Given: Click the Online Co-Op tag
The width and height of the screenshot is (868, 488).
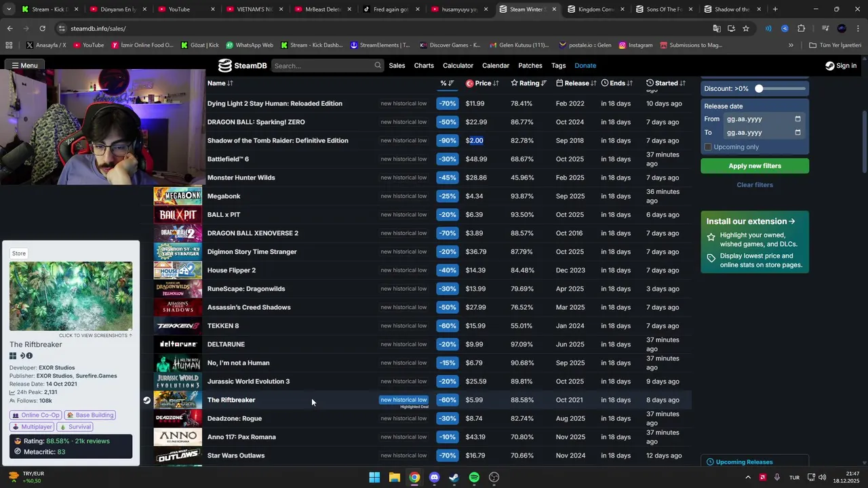Looking at the screenshot, I should click(x=35, y=415).
